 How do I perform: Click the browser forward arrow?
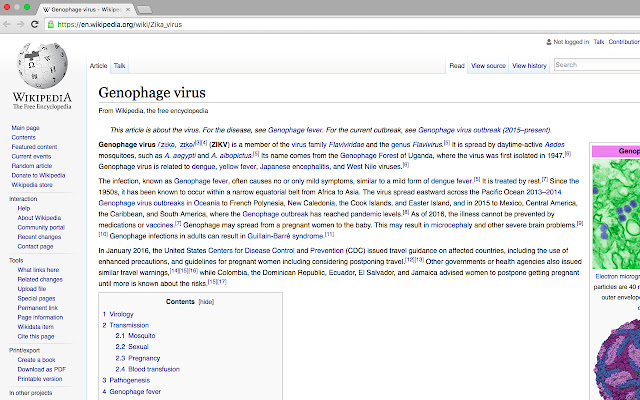click(x=20, y=24)
